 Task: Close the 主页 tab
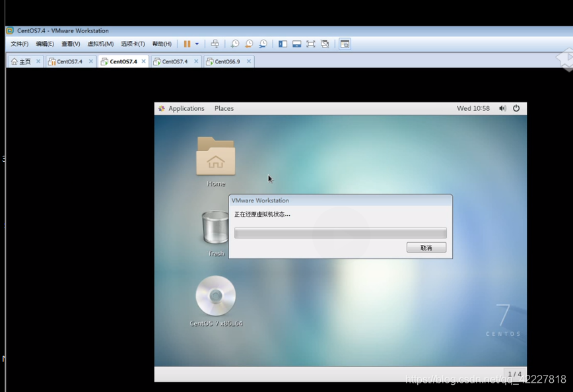(38, 61)
